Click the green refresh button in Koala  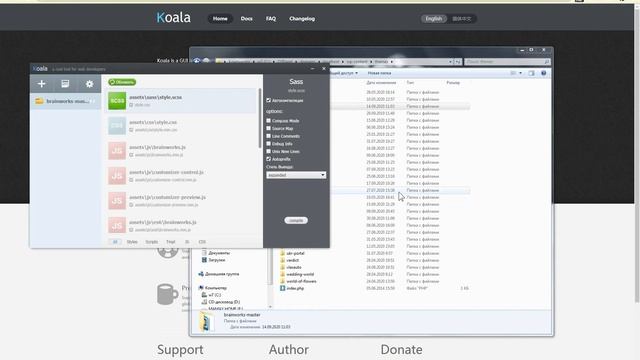point(122,82)
